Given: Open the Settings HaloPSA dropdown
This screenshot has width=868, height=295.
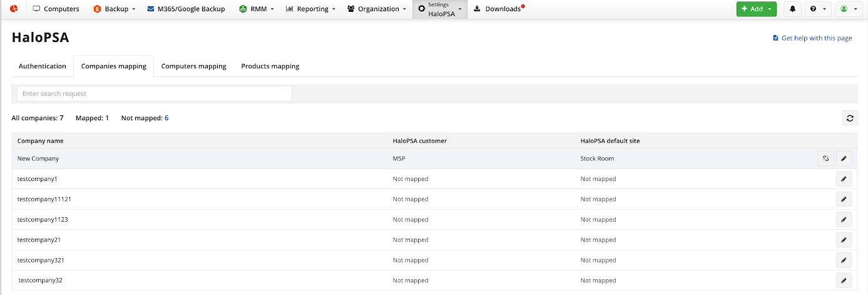Looking at the screenshot, I should (x=440, y=9).
